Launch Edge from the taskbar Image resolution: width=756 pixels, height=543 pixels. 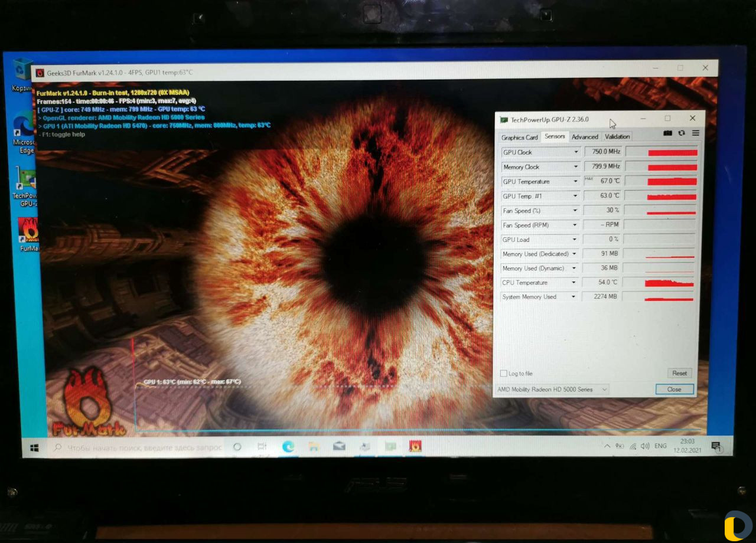(x=288, y=446)
